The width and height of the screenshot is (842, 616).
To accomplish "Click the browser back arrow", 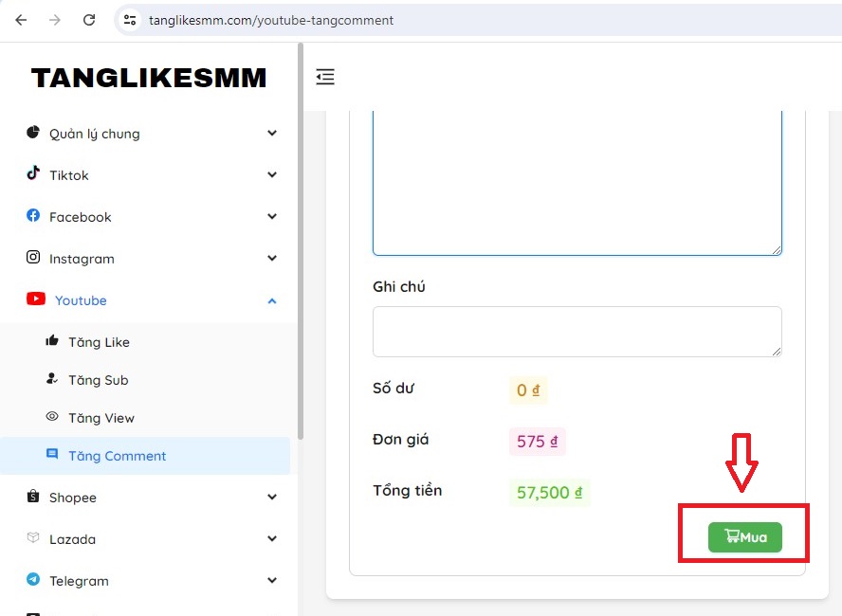I will tap(21, 21).
